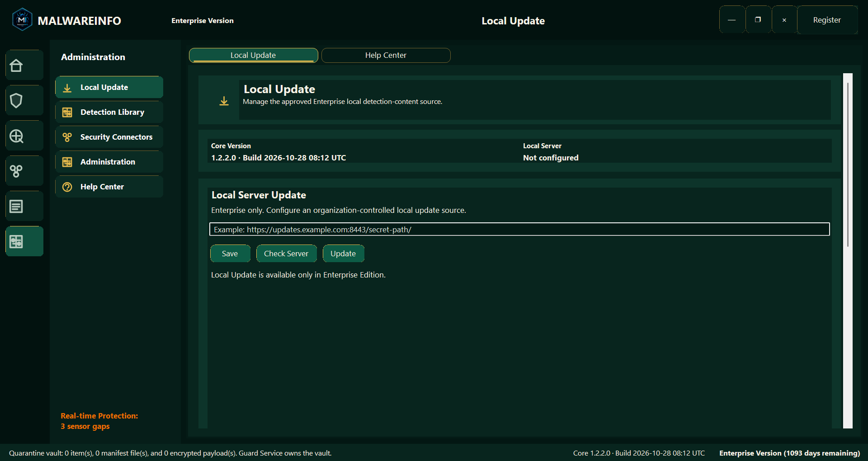This screenshot has width=868, height=461.
Task: Minimize the MalwareInfo window
Action: coord(732,20)
